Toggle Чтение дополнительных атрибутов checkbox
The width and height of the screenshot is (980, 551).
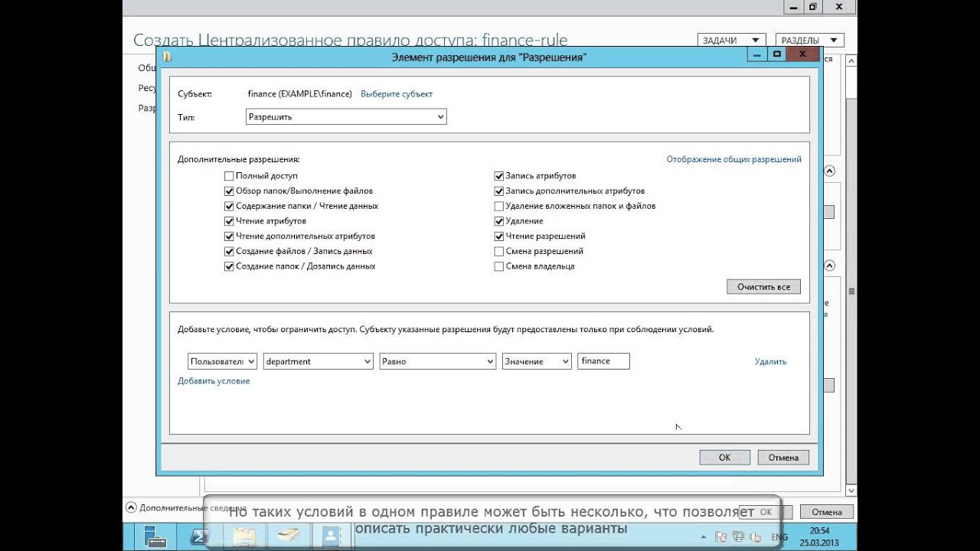click(229, 236)
